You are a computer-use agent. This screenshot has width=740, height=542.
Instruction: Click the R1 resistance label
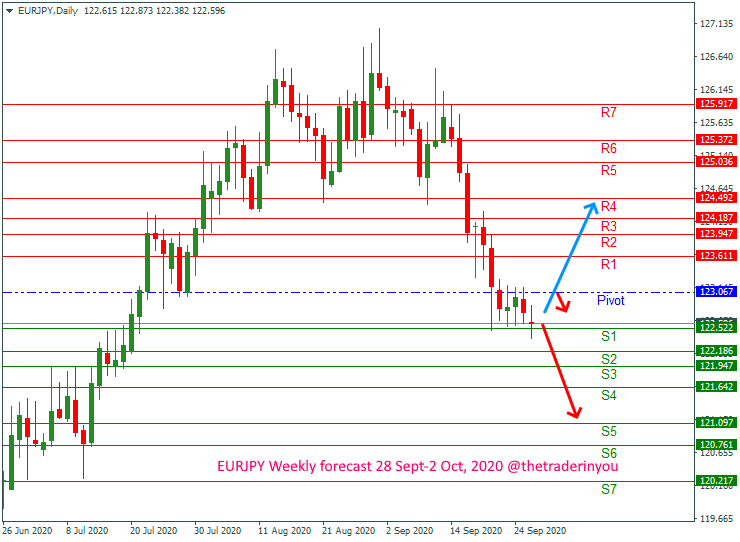coord(608,264)
